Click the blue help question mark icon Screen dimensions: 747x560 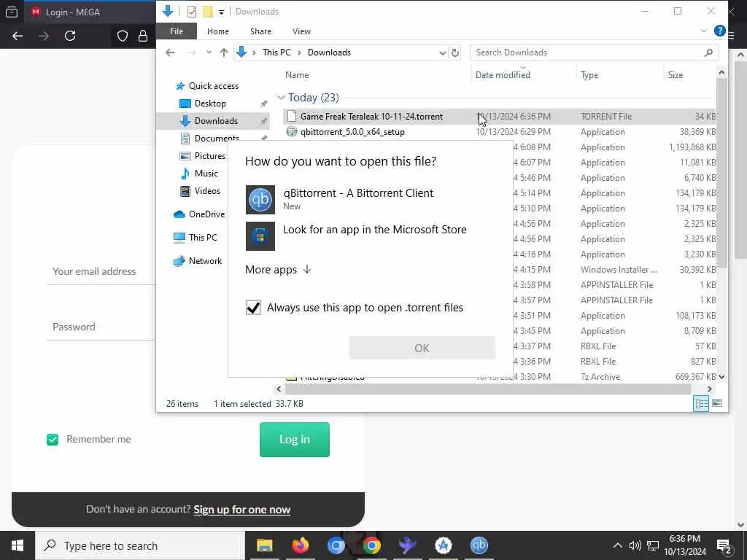click(x=719, y=31)
